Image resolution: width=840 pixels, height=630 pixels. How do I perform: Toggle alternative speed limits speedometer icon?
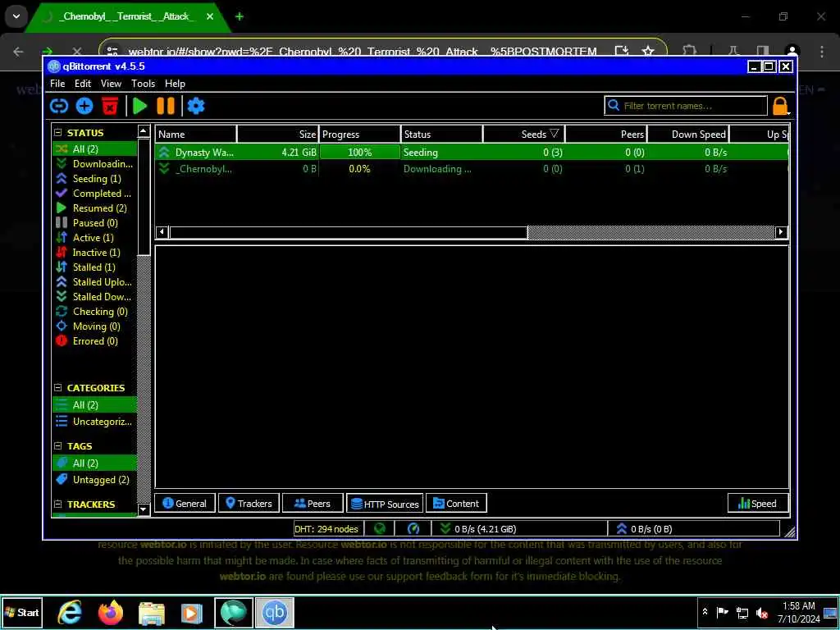413,529
